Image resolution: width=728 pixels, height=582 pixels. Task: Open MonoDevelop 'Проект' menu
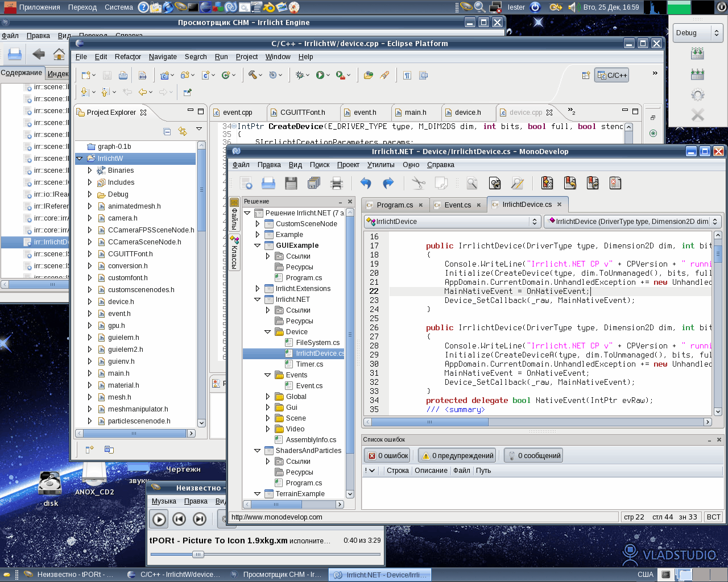(x=348, y=165)
